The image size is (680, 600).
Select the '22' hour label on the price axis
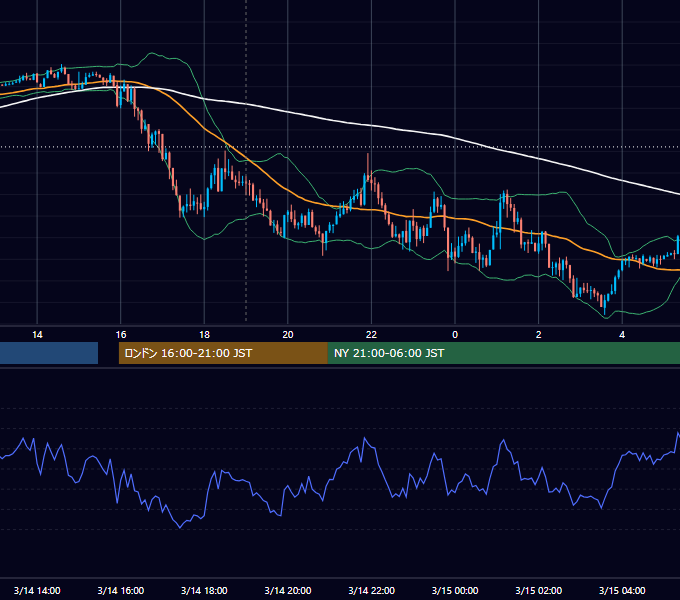371,335
